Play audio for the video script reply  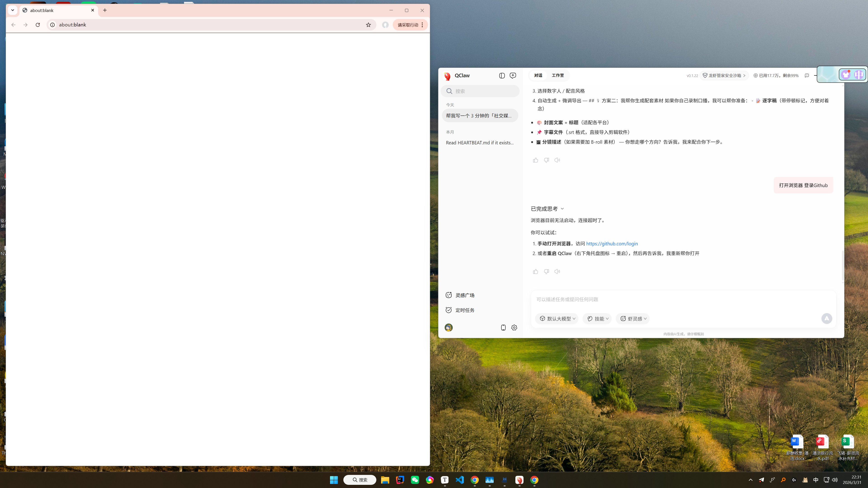[x=557, y=160]
